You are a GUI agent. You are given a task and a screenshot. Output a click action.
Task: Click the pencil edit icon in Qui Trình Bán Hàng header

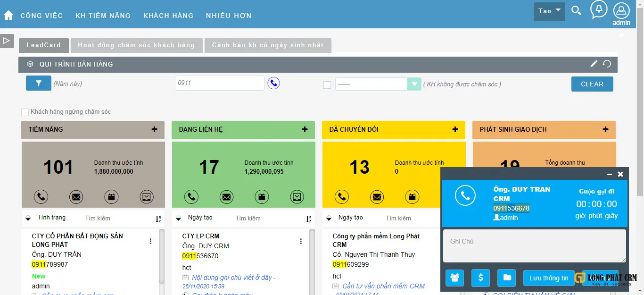594,64
